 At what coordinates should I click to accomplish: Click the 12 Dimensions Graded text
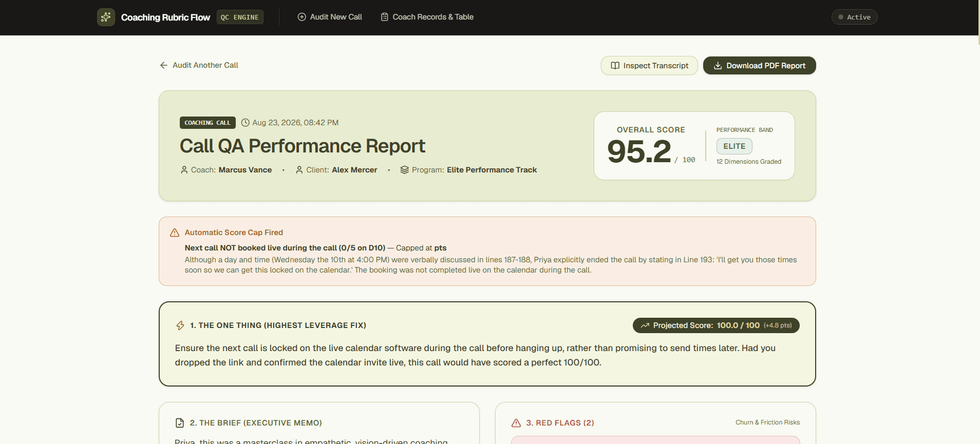(x=749, y=162)
